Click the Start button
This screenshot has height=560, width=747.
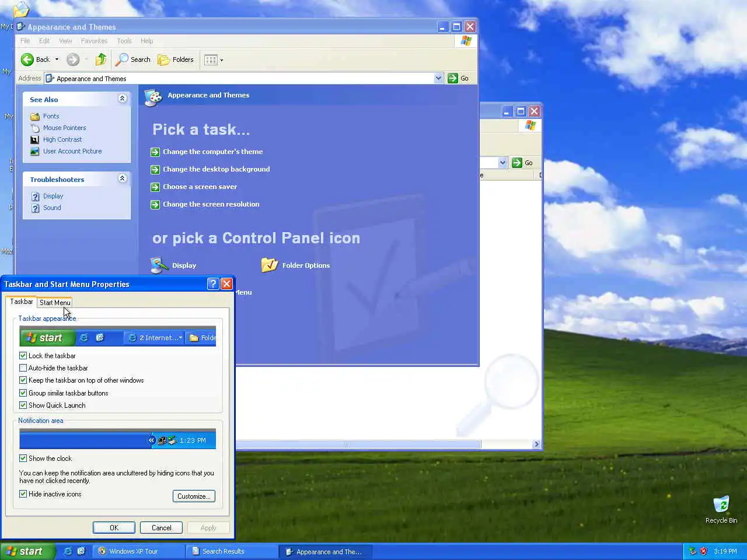coord(28,551)
